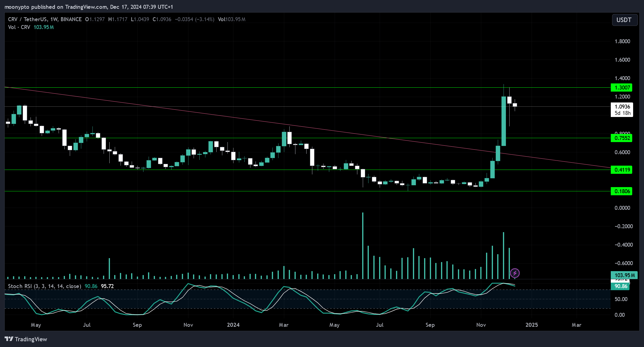Click the current price 1.0936 label

[622, 106]
